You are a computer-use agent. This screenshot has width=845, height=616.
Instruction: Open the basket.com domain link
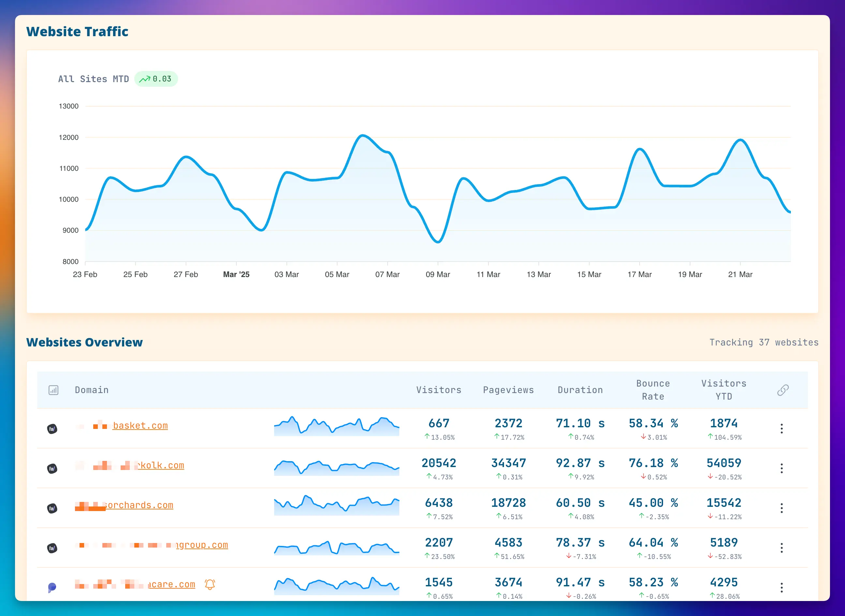[x=140, y=425]
